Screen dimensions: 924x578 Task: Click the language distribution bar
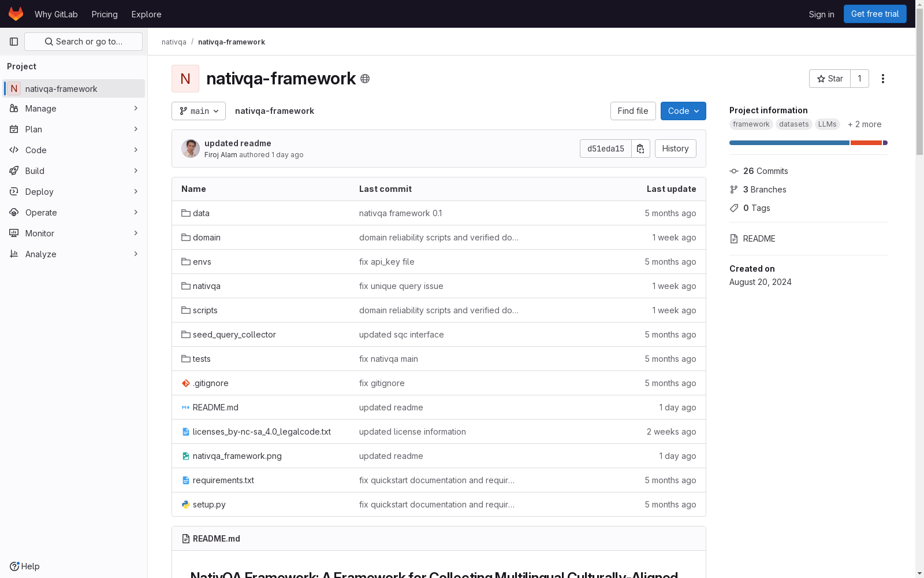[808, 143]
